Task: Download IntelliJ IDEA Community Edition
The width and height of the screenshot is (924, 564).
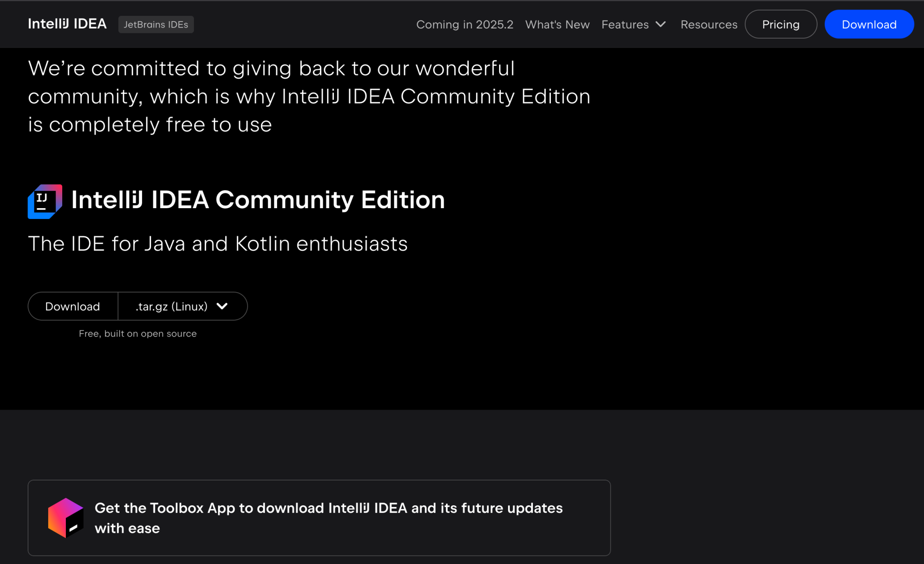Action: pos(72,306)
